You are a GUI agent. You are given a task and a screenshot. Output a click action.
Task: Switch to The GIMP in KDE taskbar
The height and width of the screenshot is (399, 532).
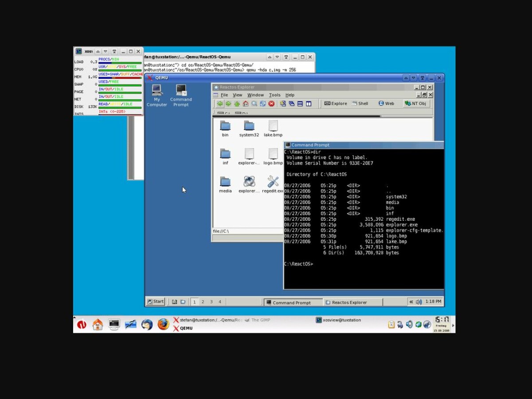point(257,320)
